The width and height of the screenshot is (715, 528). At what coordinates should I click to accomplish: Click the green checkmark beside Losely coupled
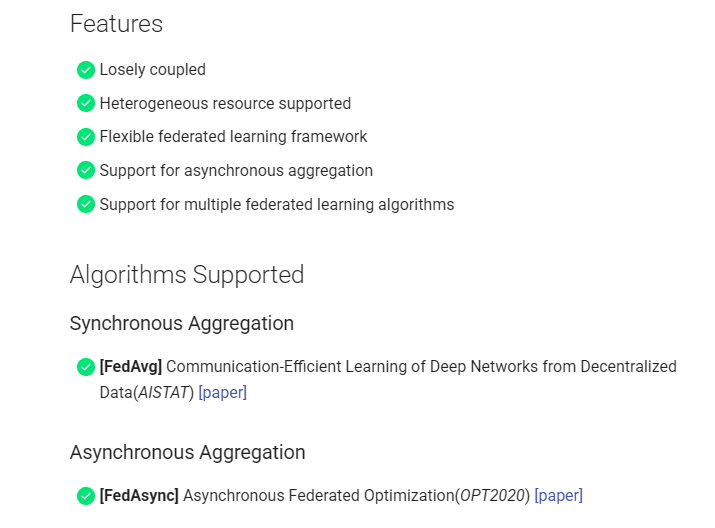86,70
